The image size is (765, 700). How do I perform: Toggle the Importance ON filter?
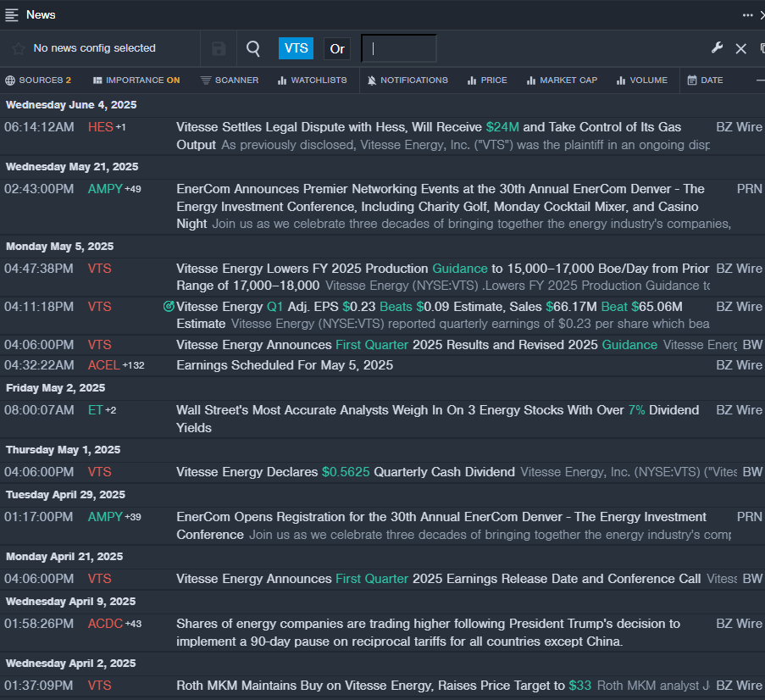click(x=136, y=80)
